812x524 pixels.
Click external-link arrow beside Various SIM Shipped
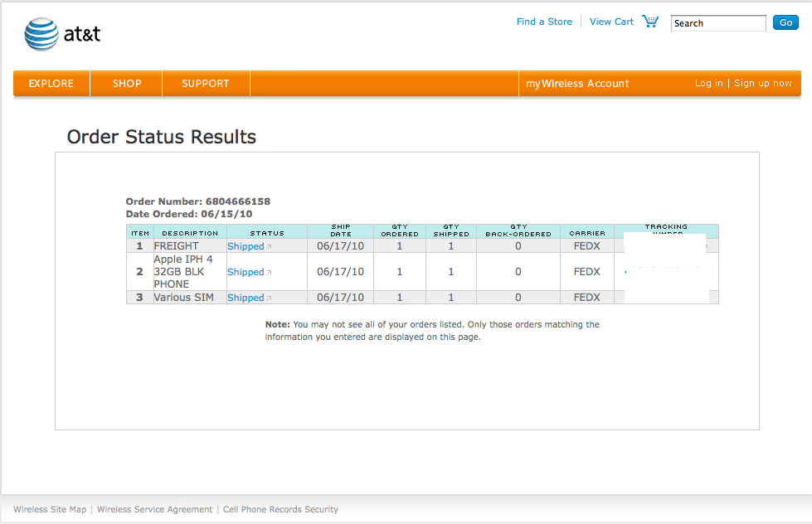[x=269, y=298]
